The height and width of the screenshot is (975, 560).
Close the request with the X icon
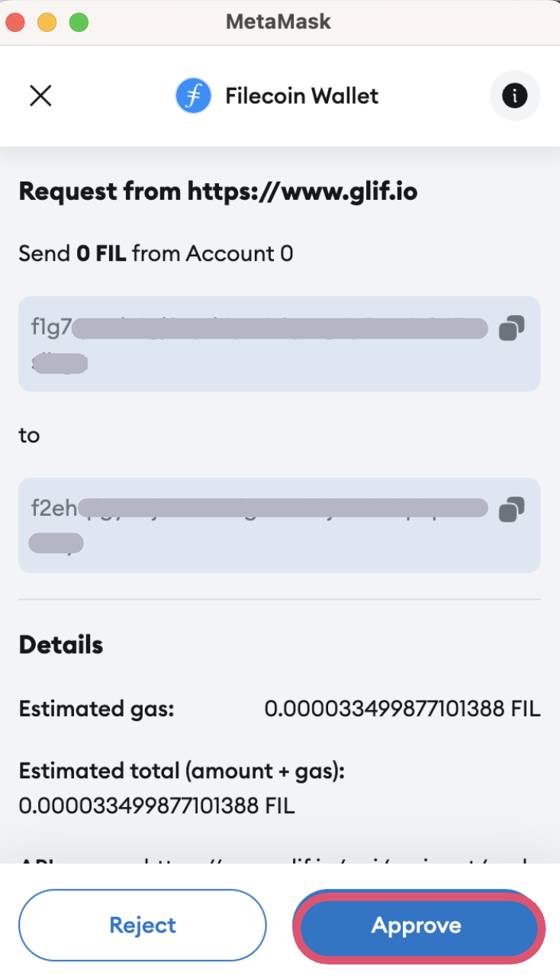click(40, 96)
